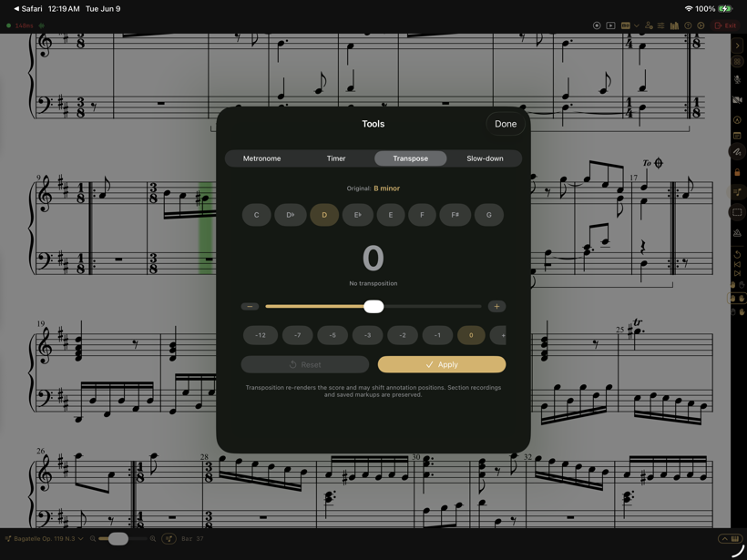
Task: Click the Reset transposition button
Action: click(305, 365)
